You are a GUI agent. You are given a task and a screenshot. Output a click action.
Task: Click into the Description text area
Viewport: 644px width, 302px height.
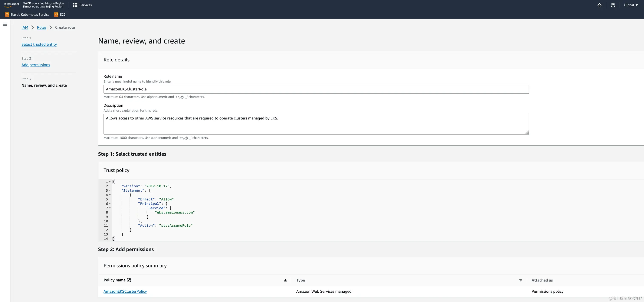(316, 124)
